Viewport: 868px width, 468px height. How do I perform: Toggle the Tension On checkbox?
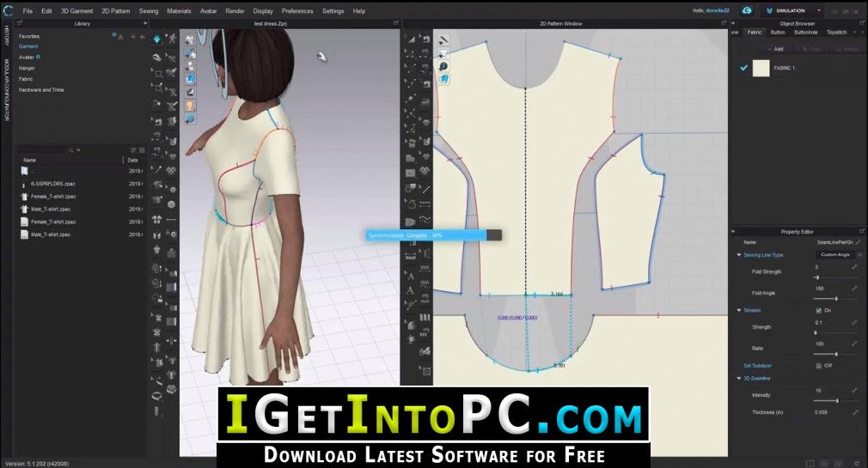pos(819,310)
